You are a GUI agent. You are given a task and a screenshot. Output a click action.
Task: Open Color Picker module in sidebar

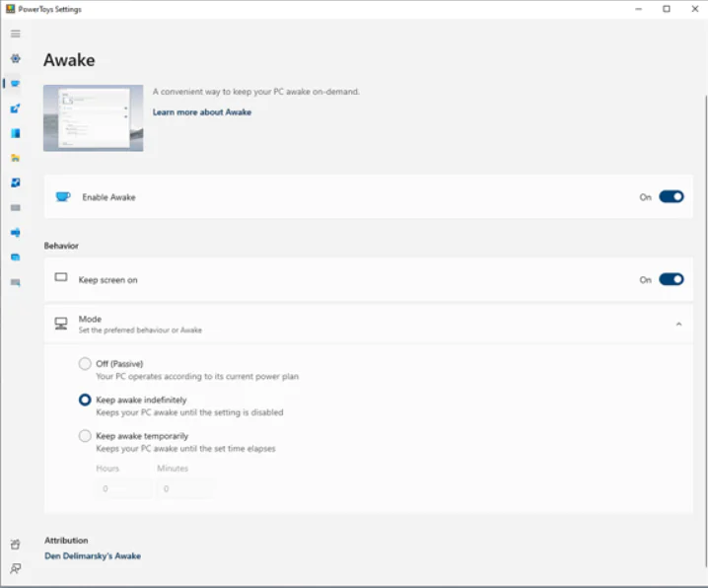16,109
